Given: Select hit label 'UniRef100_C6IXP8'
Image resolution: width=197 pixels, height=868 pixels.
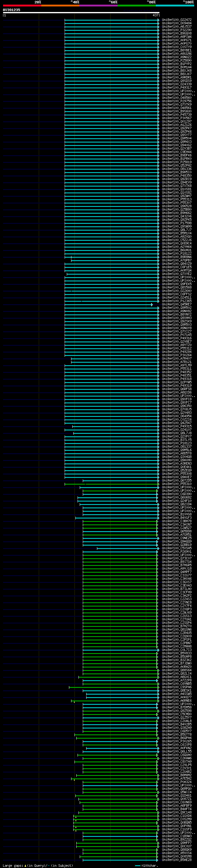Looking at the screenshot, I should (177, 745).
